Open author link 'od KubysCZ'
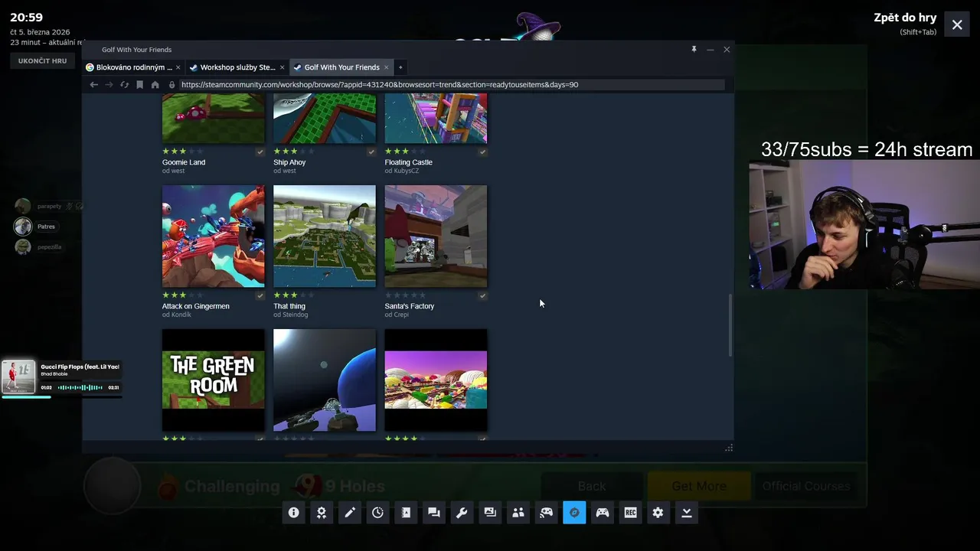 (402, 171)
